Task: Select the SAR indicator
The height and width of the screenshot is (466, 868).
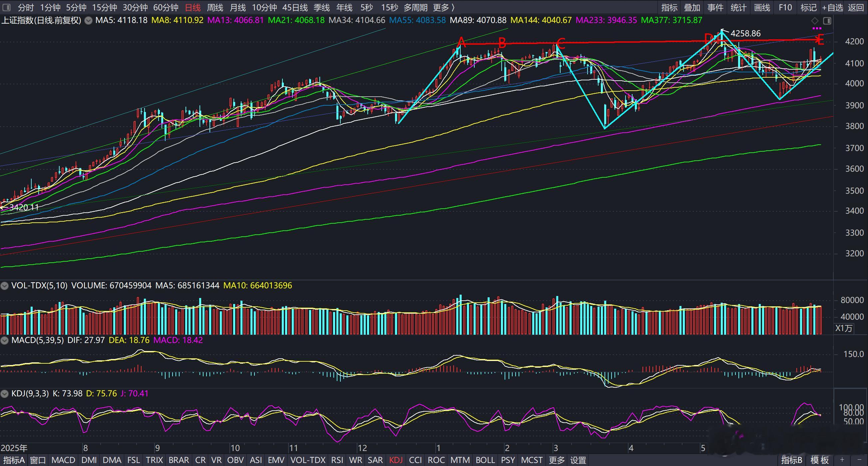Action: [x=375, y=460]
